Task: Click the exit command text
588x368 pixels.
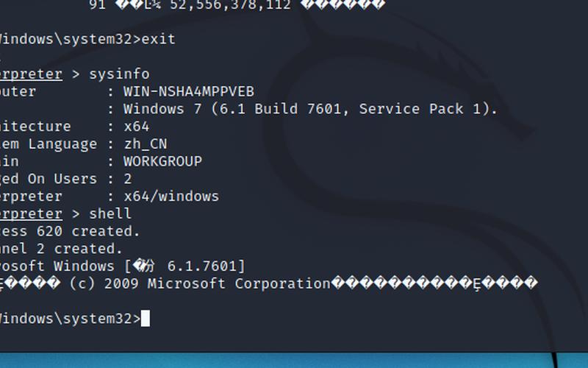Action: [158, 39]
